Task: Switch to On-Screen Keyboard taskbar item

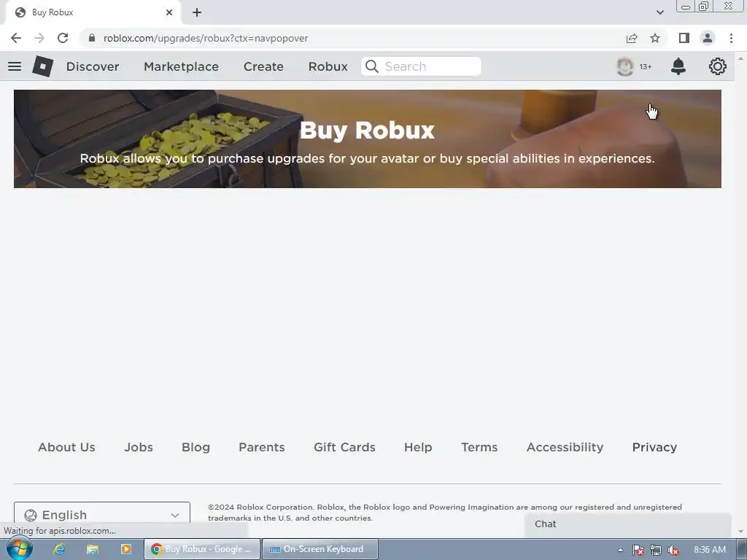Action: (320, 549)
